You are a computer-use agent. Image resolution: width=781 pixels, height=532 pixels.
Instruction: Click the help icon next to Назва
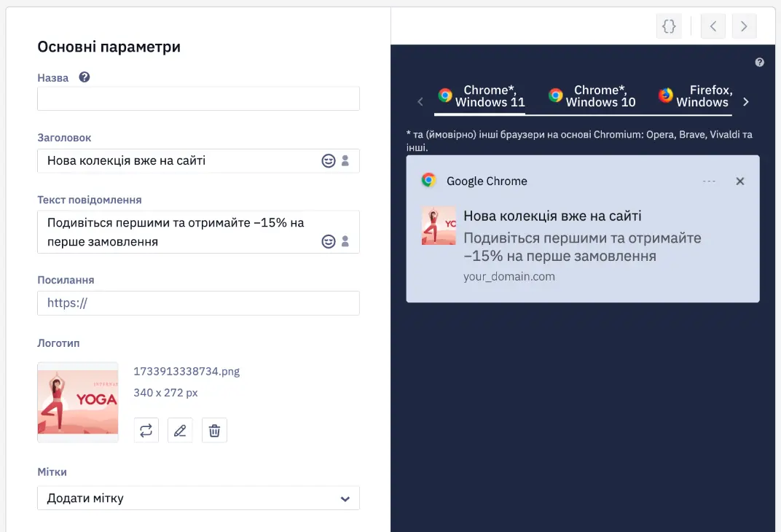point(85,77)
